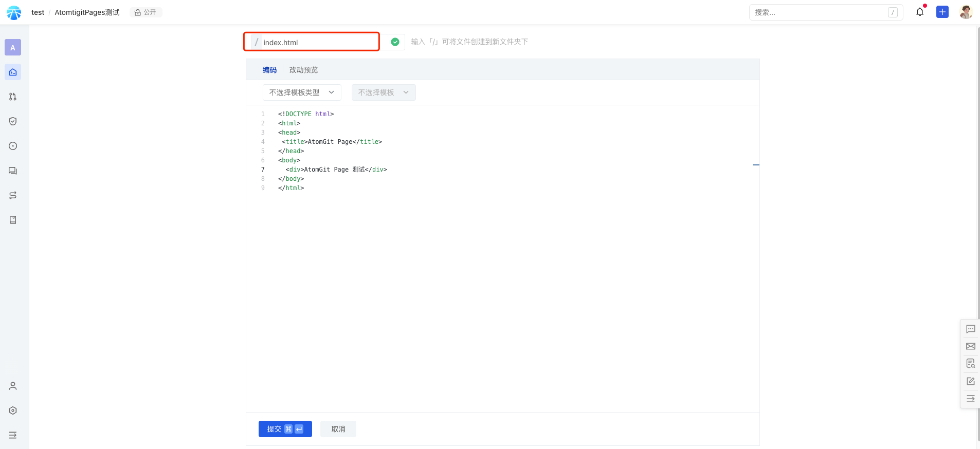The width and height of the screenshot is (980, 449).
Task: Open the pipeline flow sidebar icon
Action: (13, 195)
